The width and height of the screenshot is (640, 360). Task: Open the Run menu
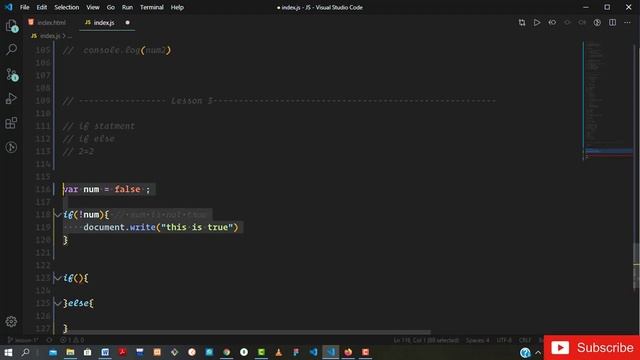[x=127, y=7]
